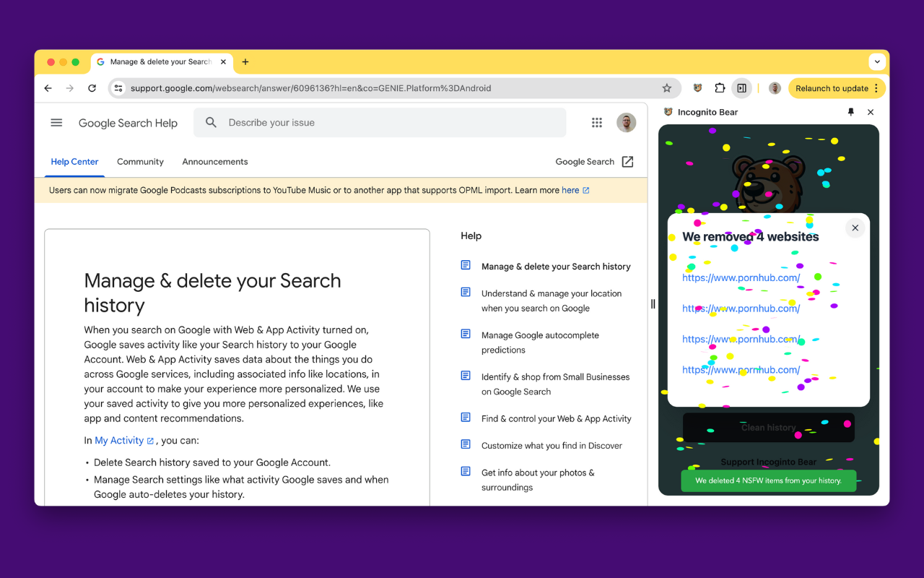Click Support Incognito Bear text
Screen dimensions: 924x578
point(768,462)
